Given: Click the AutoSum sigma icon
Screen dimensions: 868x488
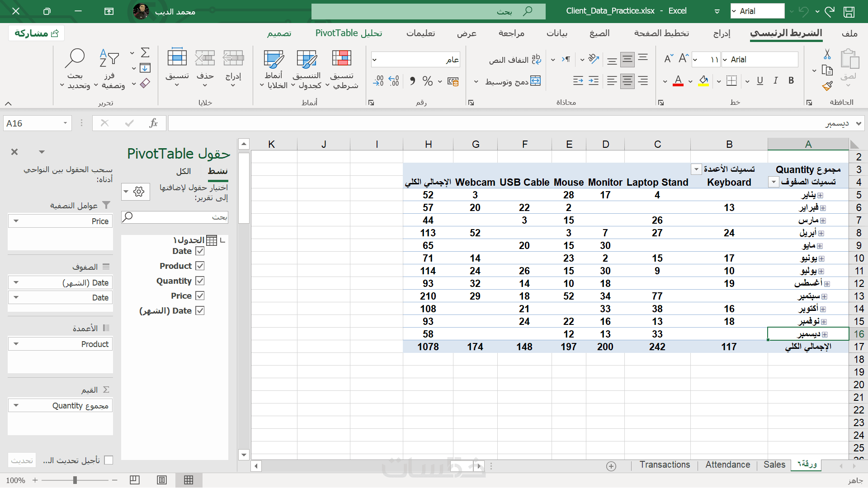Looking at the screenshot, I should [145, 53].
